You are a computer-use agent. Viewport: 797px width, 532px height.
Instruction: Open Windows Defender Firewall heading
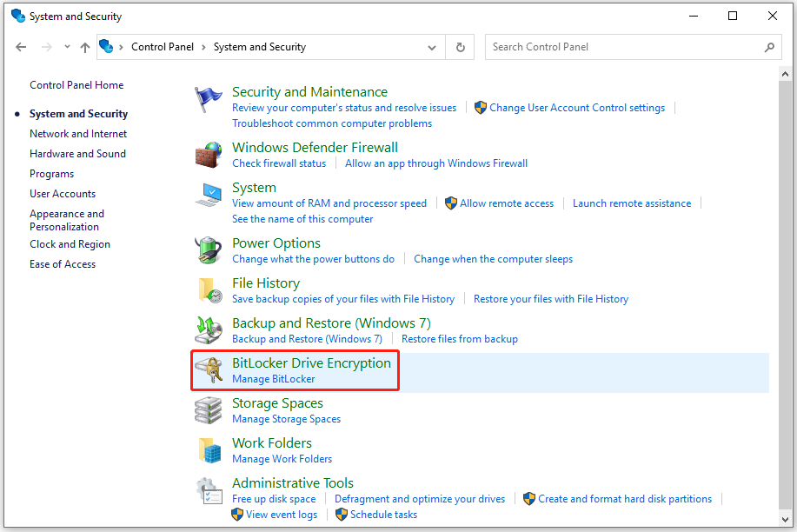click(315, 148)
